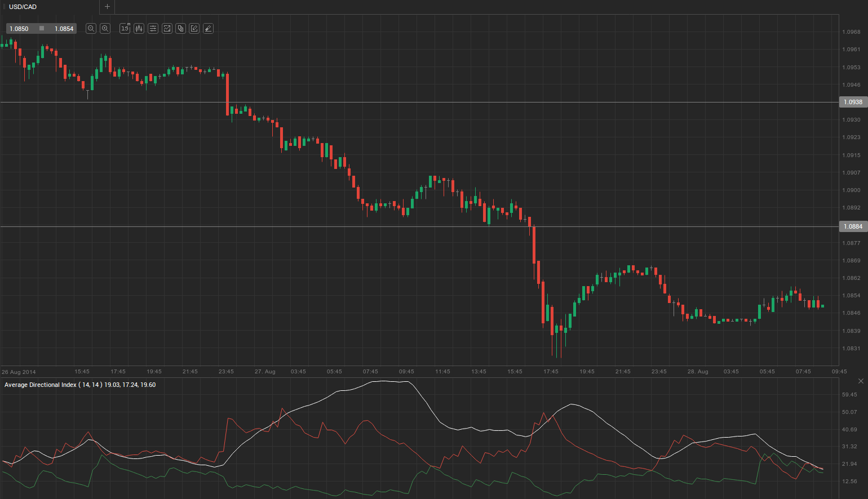Zoom in the chart with magnifier plus
The width and height of the screenshot is (868, 499).
(x=105, y=28)
